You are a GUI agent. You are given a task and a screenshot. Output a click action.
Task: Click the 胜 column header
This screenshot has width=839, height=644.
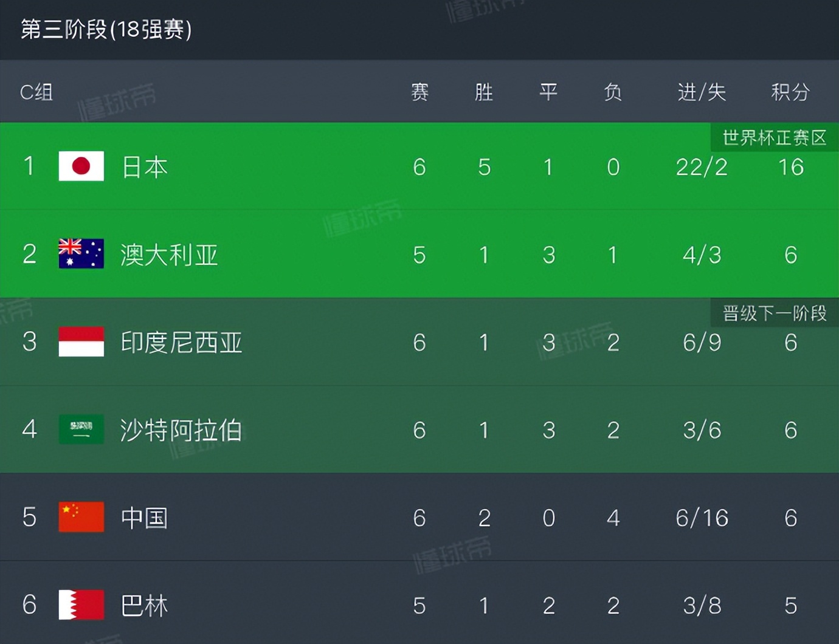pos(484,92)
